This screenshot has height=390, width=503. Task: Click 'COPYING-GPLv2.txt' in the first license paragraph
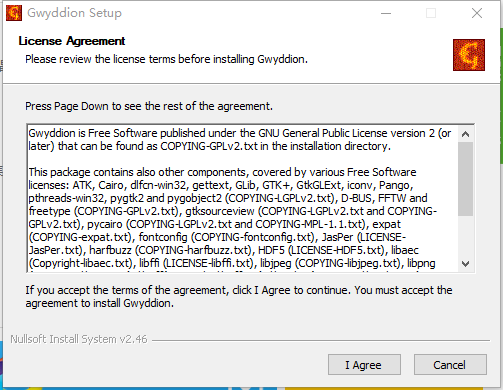209,146
